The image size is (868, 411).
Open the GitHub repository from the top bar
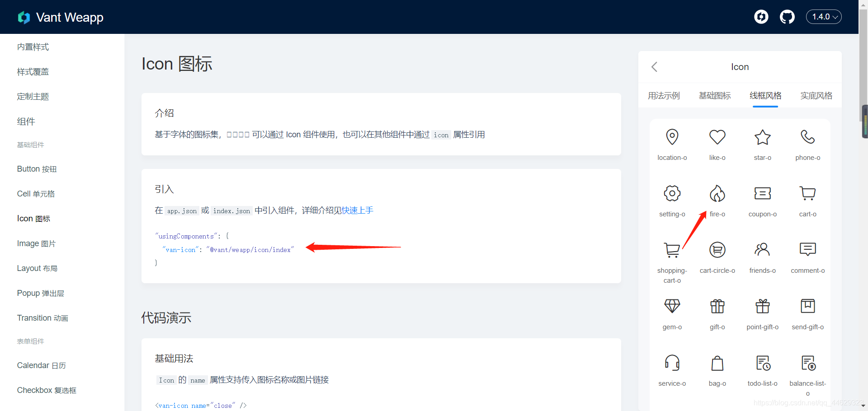787,17
